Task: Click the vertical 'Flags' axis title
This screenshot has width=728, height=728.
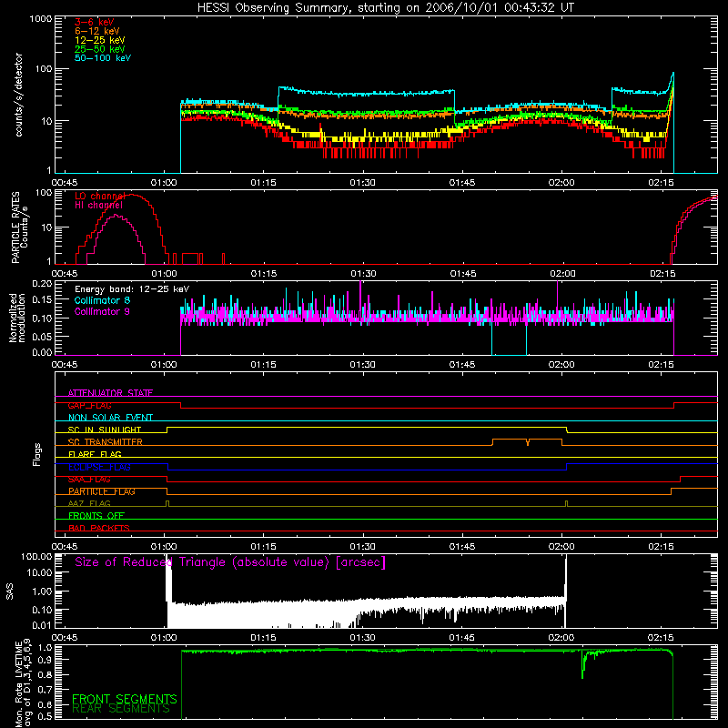Action: 37,454
